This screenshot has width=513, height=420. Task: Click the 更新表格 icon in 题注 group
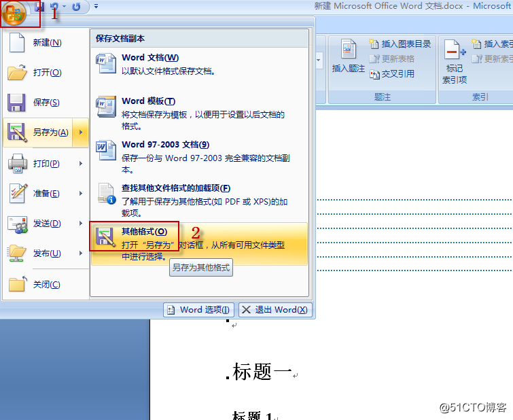pos(374,58)
